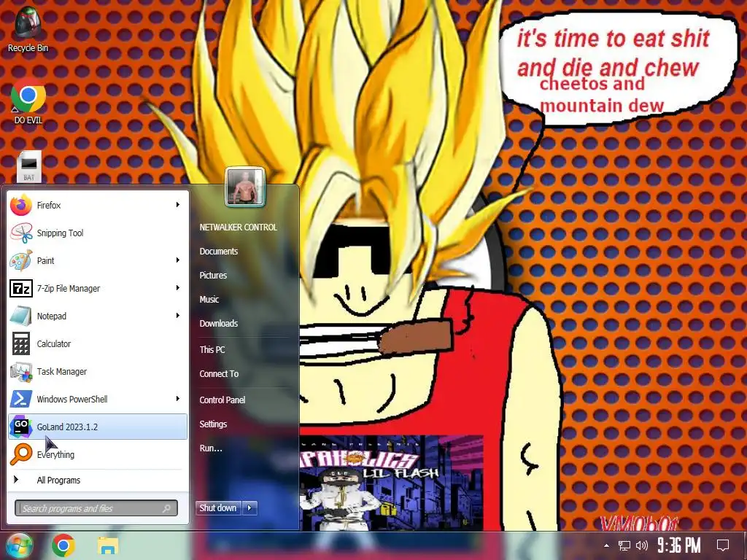Click the network tray icon

(624, 545)
